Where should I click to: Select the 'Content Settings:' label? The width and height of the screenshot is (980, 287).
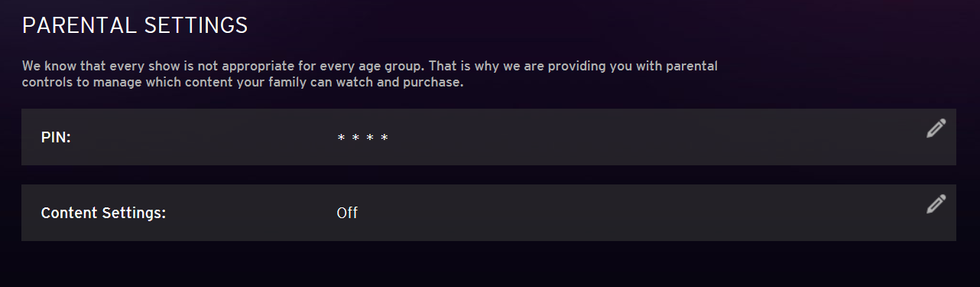pyautogui.click(x=103, y=213)
